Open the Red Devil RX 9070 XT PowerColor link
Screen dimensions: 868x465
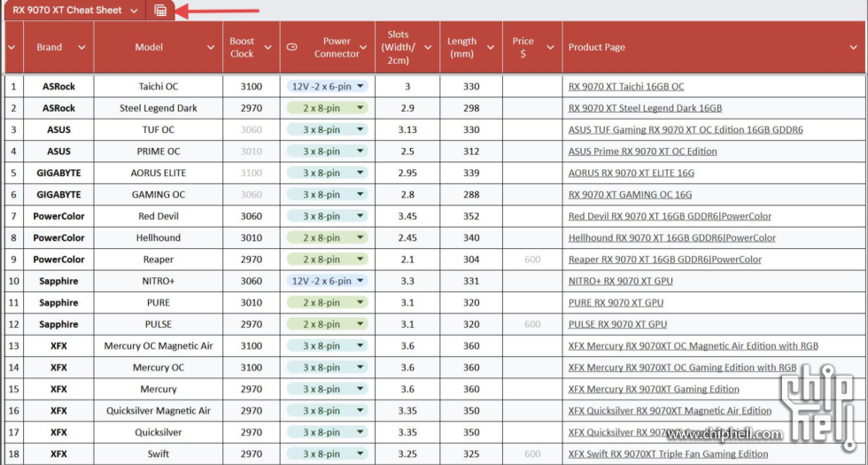670,216
